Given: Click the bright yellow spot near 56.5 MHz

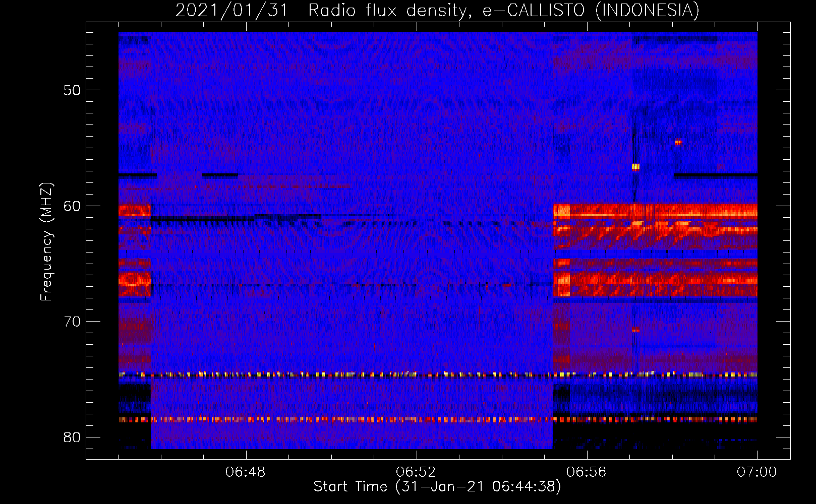Looking at the screenshot, I should click(635, 167).
